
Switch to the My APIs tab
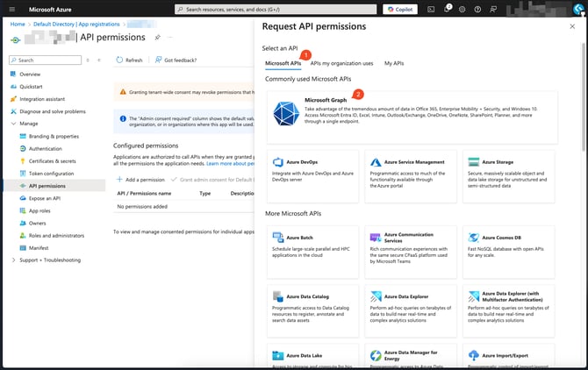coord(394,63)
